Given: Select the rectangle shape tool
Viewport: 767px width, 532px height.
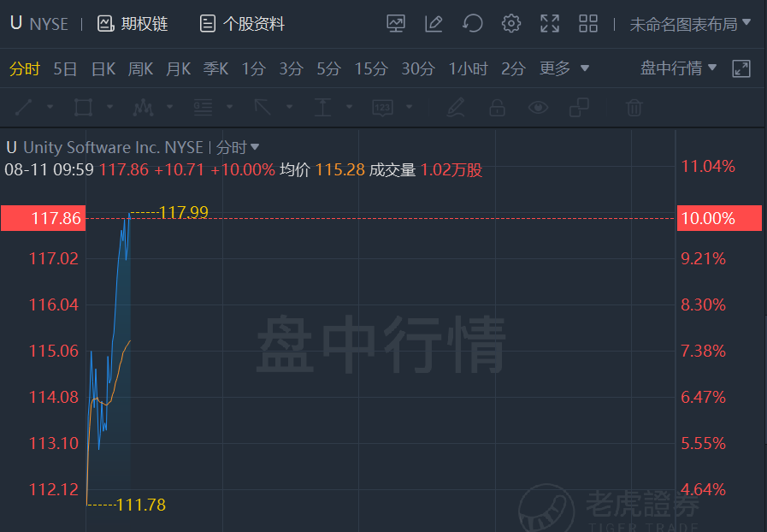Looking at the screenshot, I should click(83, 107).
